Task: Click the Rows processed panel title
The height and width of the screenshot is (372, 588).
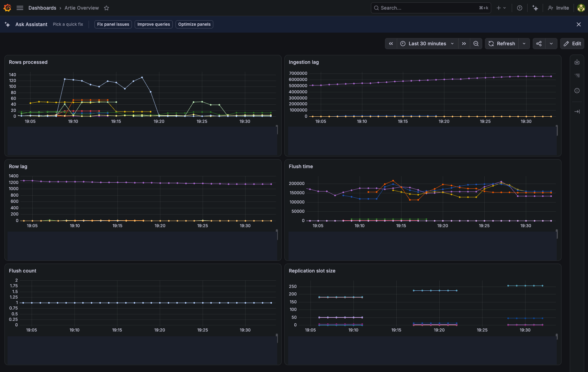Action: pyautogui.click(x=28, y=62)
